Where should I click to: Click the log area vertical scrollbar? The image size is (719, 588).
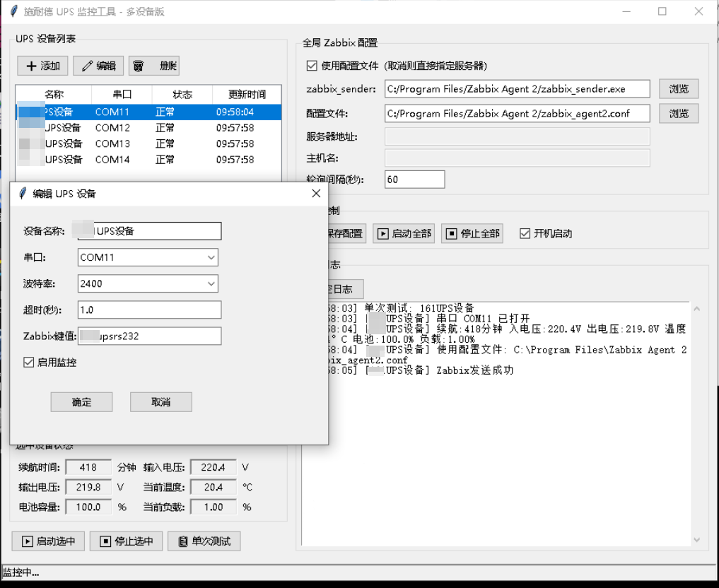pyautogui.click(x=696, y=424)
